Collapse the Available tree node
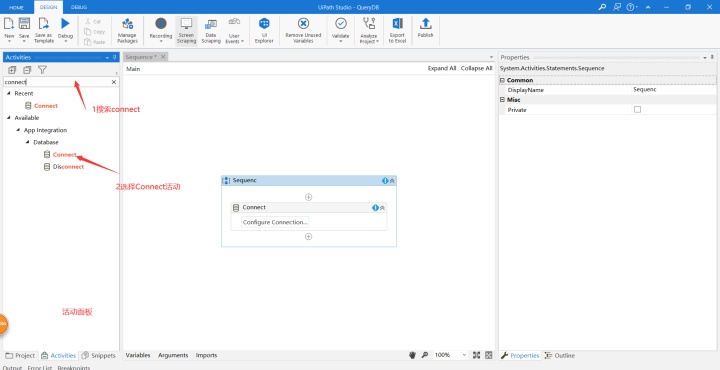This screenshot has height=370, width=720. (x=9, y=118)
